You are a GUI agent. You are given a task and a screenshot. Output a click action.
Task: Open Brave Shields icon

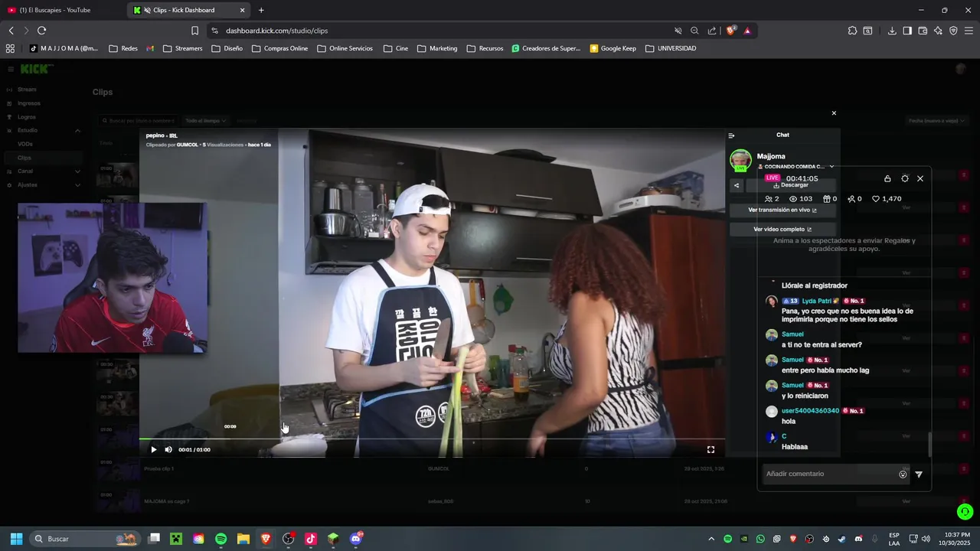tap(731, 31)
